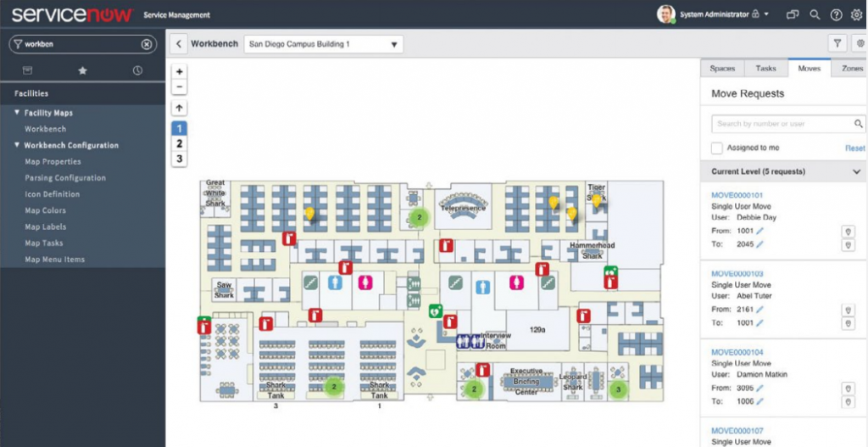Open Map Menu Items module
The image size is (868, 447).
(x=54, y=260)
